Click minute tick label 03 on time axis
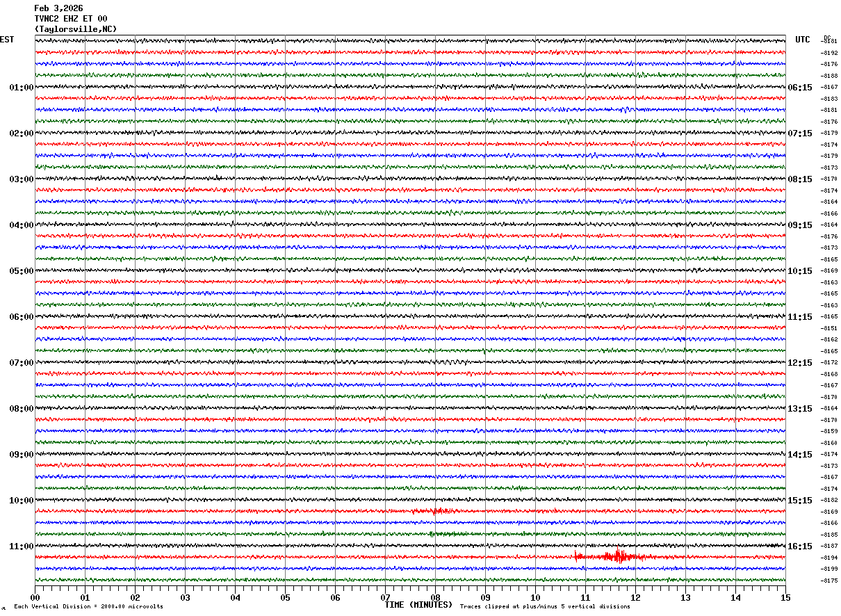841x616 pixels. pyautogui.click(x=185, y=597)
